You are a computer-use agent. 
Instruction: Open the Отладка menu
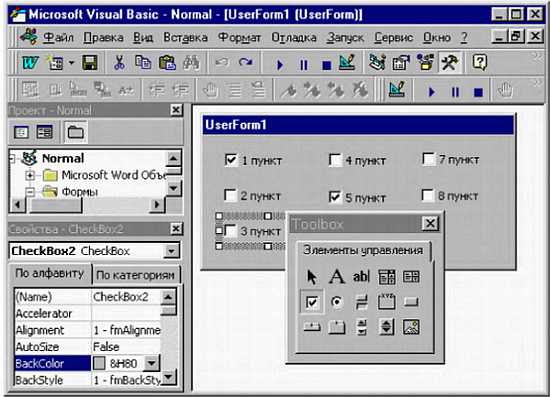point(294,38)
